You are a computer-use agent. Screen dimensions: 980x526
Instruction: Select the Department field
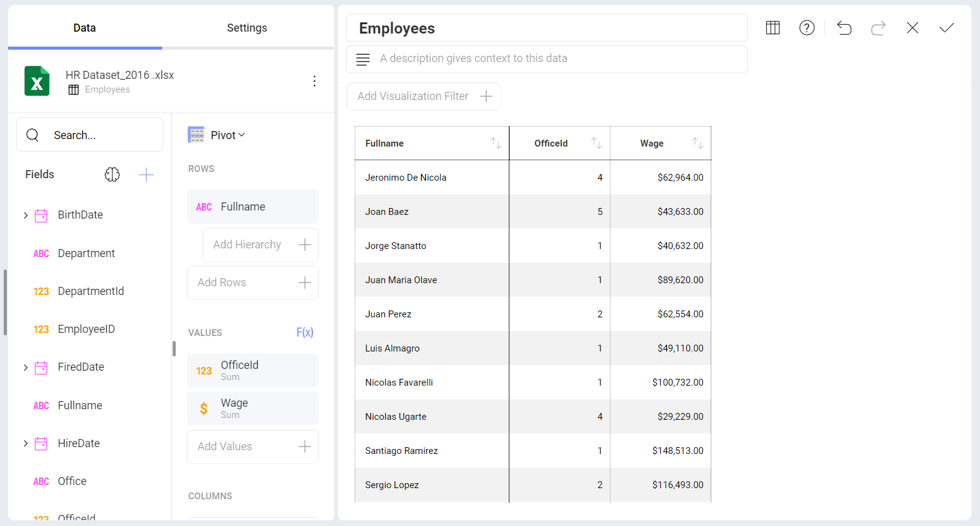click(86, 253)
